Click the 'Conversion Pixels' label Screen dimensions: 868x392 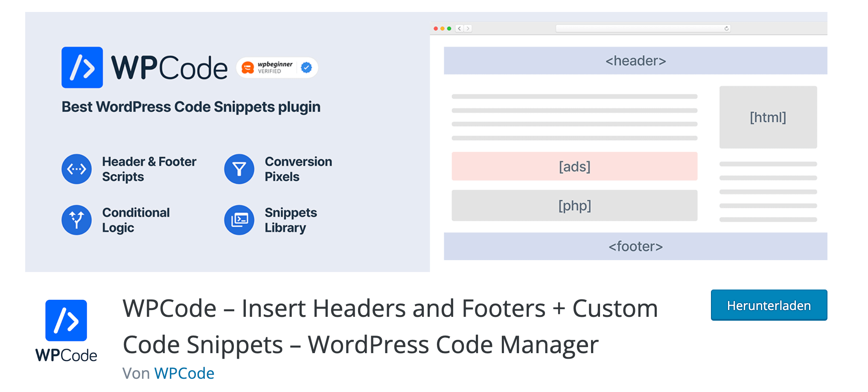[298, 169]
